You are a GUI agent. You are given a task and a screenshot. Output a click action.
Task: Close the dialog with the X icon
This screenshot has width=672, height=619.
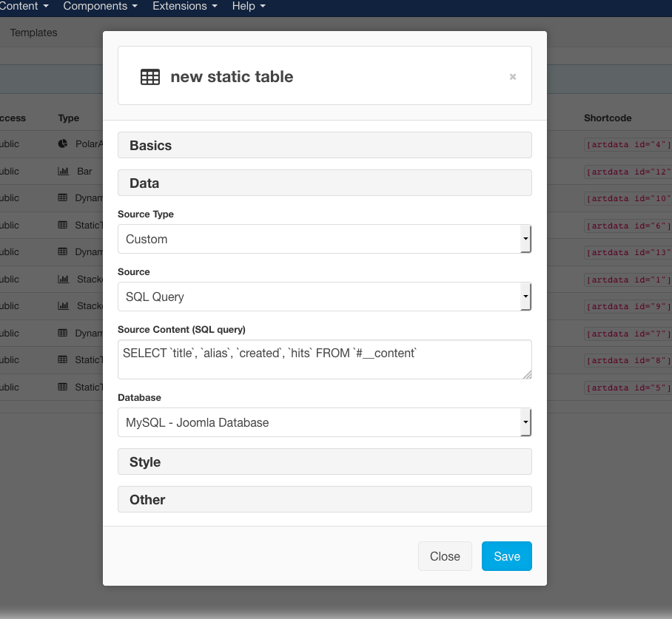(x=513, y=77)
